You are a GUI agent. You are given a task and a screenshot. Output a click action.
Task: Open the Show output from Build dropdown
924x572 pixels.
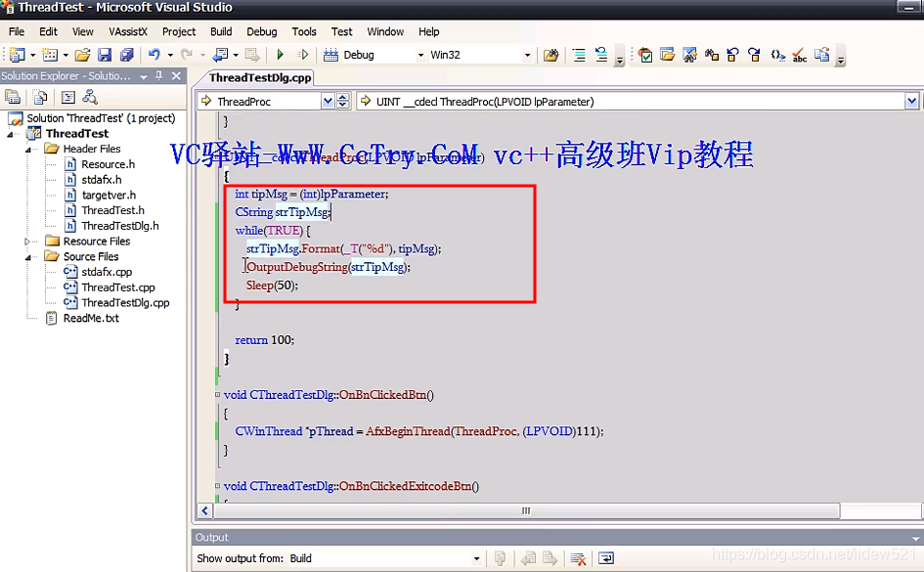(476, 558)
